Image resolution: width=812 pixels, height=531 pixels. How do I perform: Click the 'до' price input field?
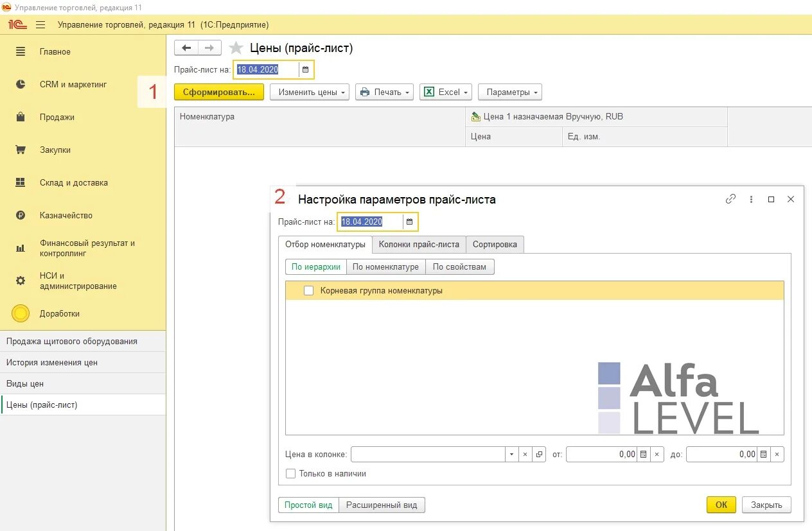721,454
